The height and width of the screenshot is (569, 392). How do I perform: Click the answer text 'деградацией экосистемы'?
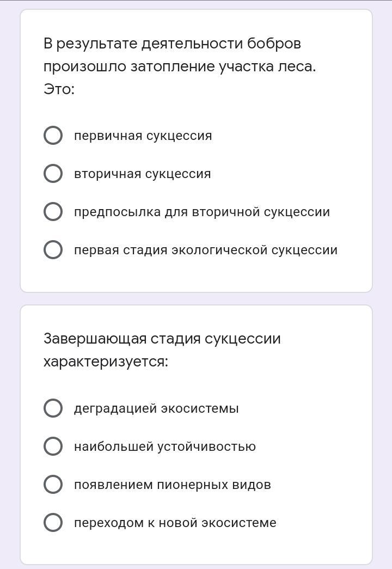pos(156,408)
